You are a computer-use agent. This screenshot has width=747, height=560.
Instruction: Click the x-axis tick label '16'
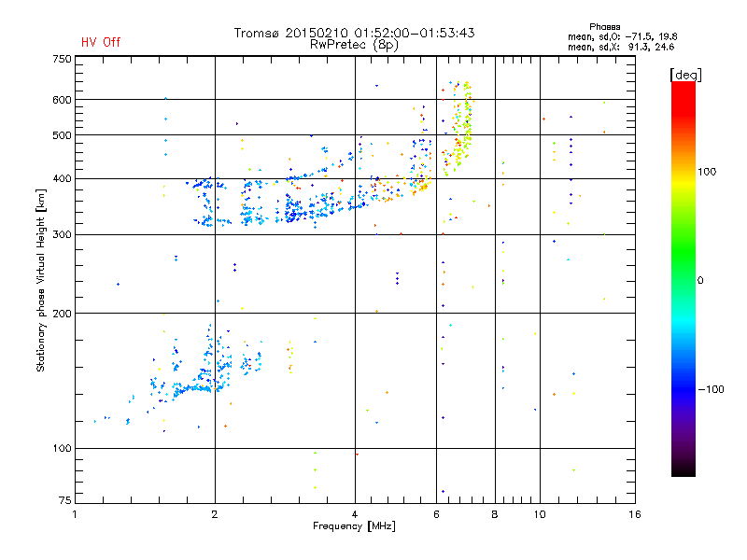(635, 514)
